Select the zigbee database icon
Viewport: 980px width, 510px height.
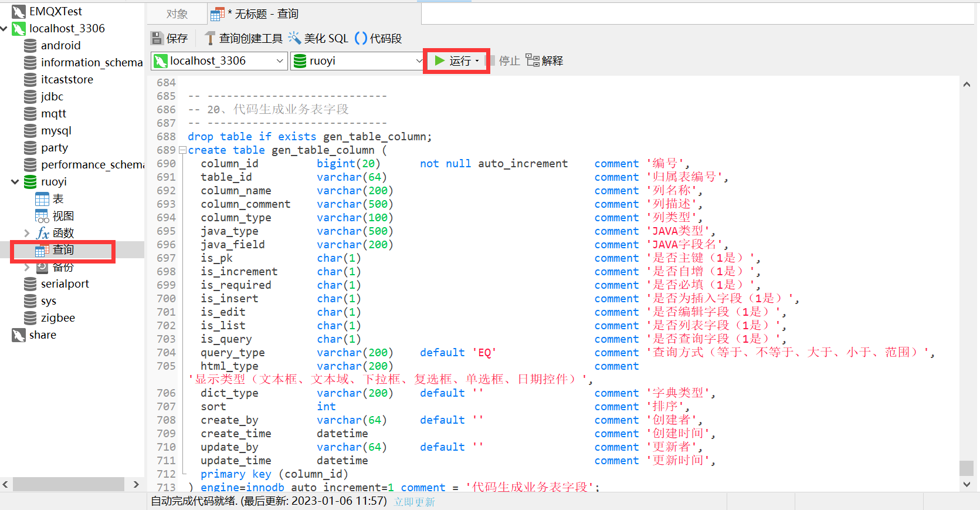30,318
